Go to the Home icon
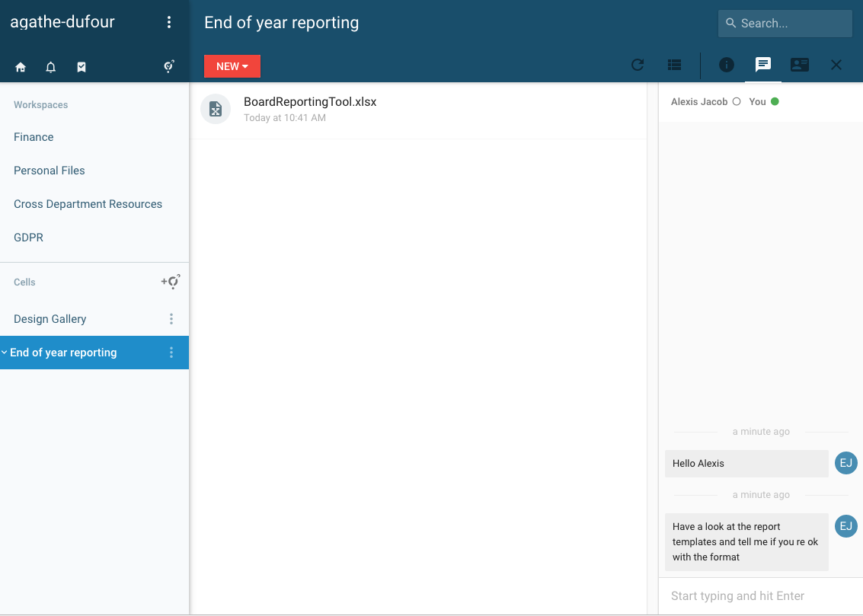Screen dimensions: 863x616 [x=21, y=67]
